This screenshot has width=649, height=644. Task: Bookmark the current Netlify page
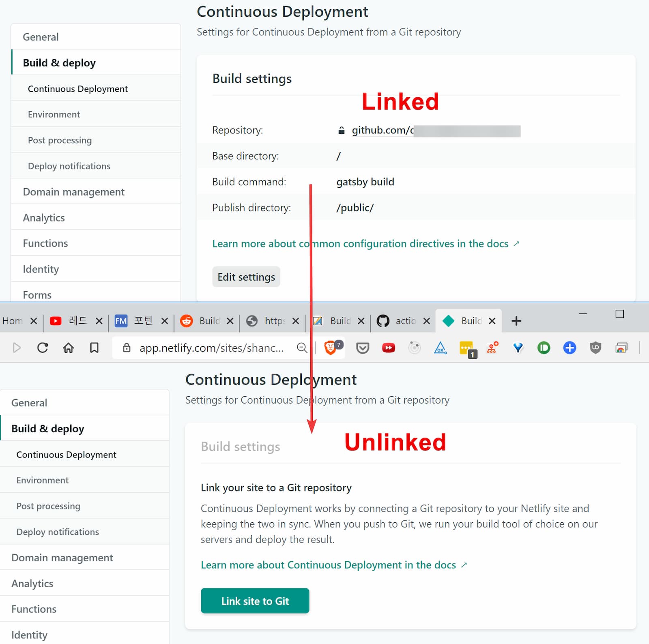[x=94, y=348]
